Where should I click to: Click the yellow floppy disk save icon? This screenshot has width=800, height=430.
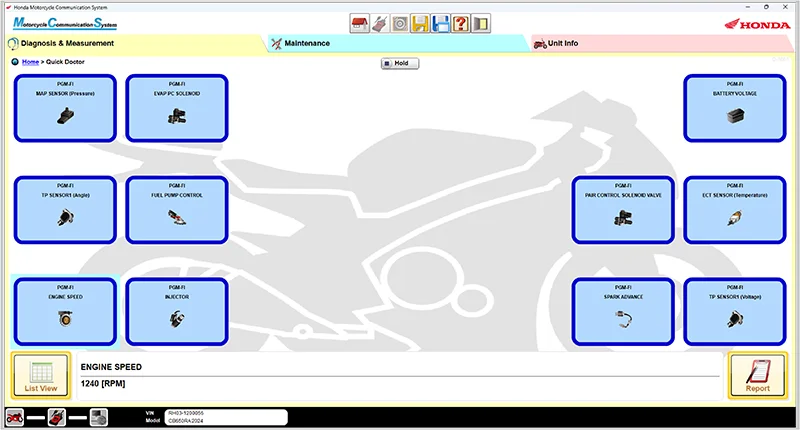coord(420,23)
